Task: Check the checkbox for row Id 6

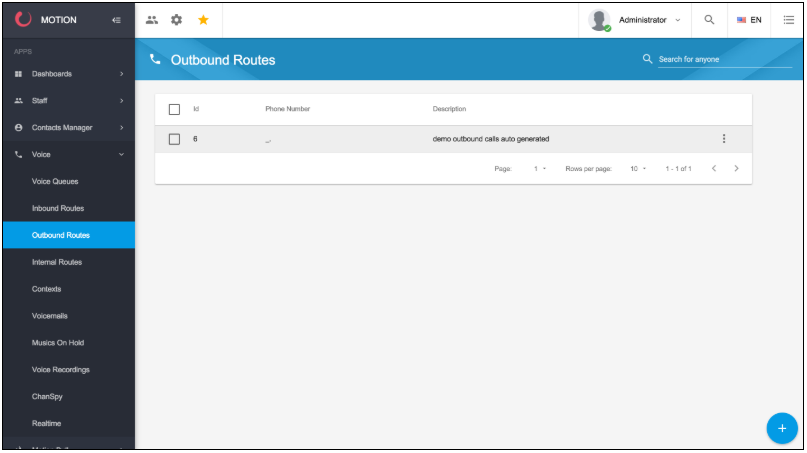Action: point(174,139)
